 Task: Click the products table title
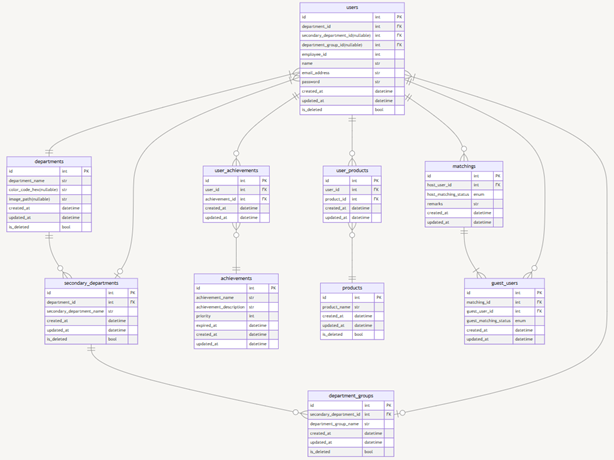coord(352,288)
